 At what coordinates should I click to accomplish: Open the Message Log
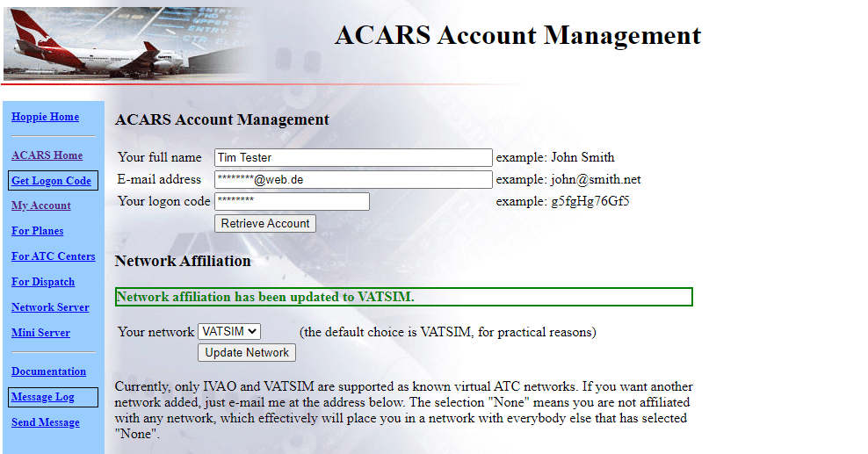pos(43,397)
